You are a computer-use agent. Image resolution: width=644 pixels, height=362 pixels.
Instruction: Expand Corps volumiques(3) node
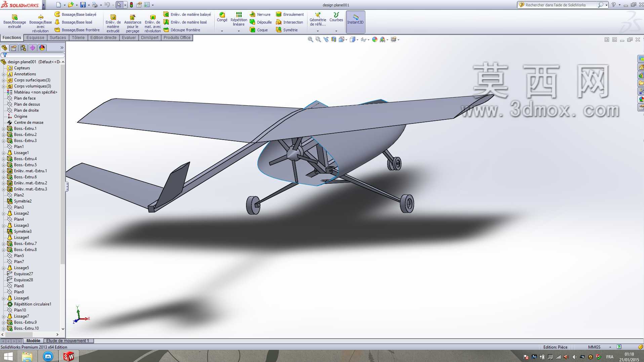[4, 86]
